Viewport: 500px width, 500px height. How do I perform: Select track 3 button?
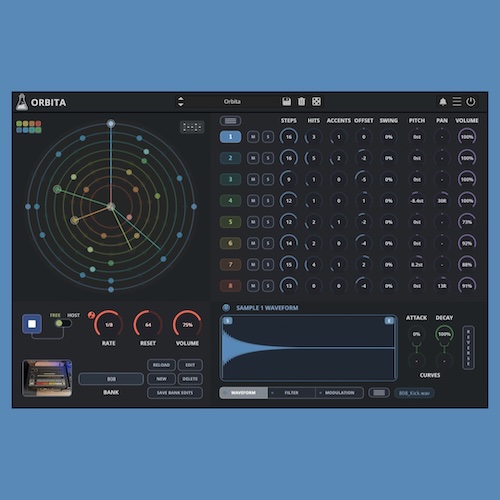click(230, 179)
